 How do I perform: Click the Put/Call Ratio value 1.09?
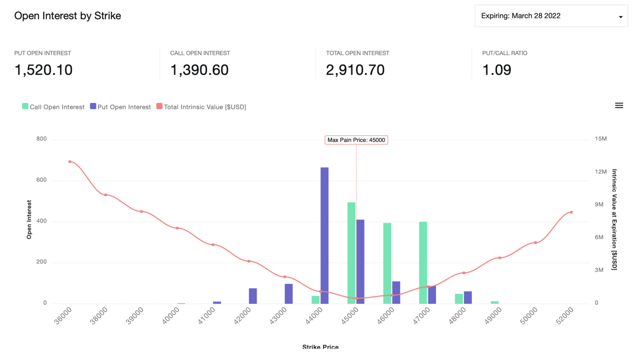click(497, 70)
